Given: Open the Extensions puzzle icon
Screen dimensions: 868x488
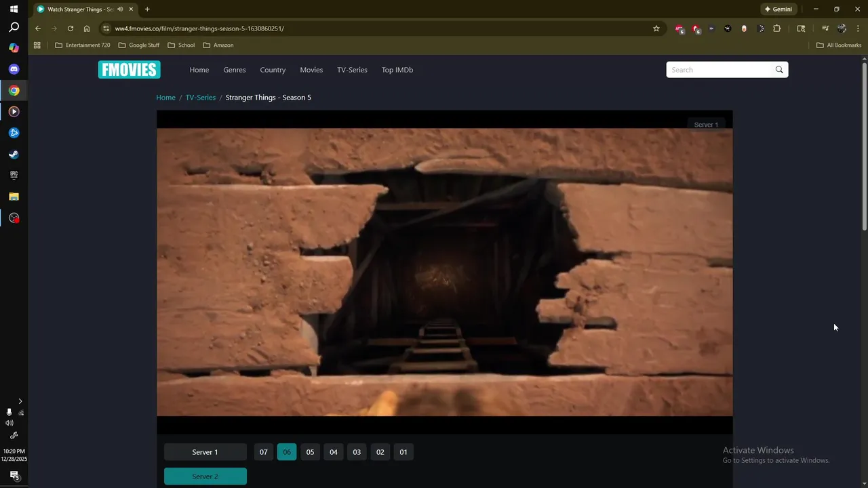Looking at the screenshot, I should click(x=776, y=28).
